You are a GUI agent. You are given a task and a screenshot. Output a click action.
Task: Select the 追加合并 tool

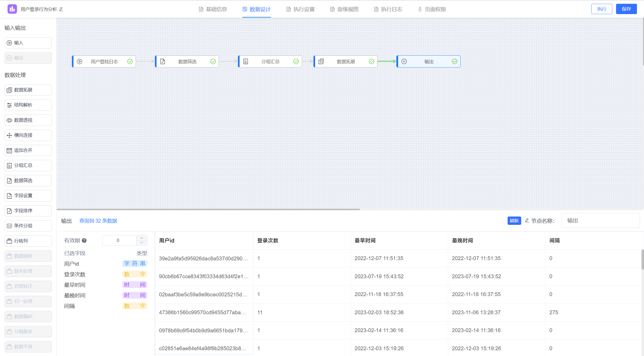coord(28,150)
